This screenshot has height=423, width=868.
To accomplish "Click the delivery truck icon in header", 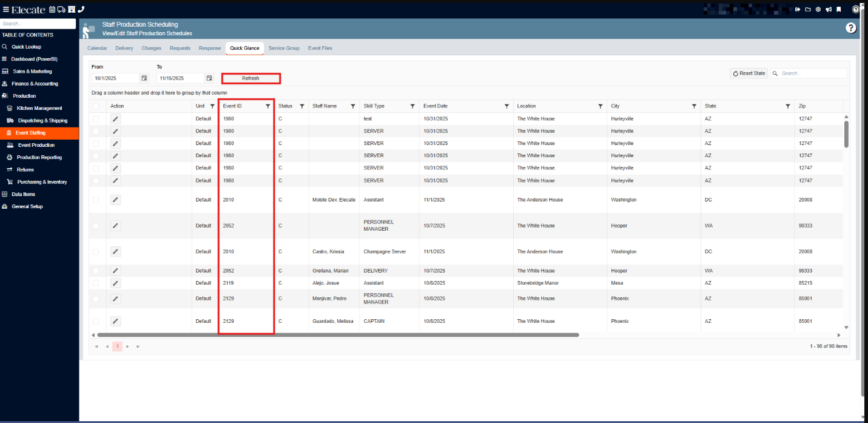I will pos(61,9).
